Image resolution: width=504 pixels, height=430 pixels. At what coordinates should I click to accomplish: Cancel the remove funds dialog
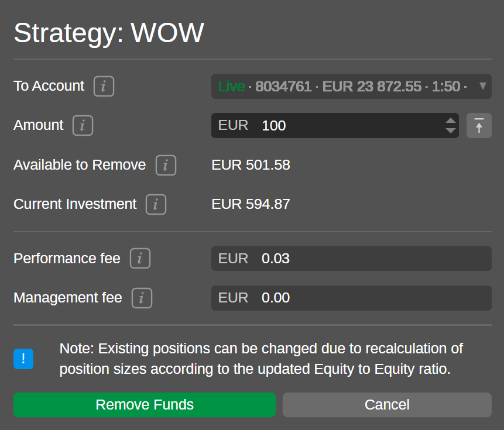coord(387,405)
